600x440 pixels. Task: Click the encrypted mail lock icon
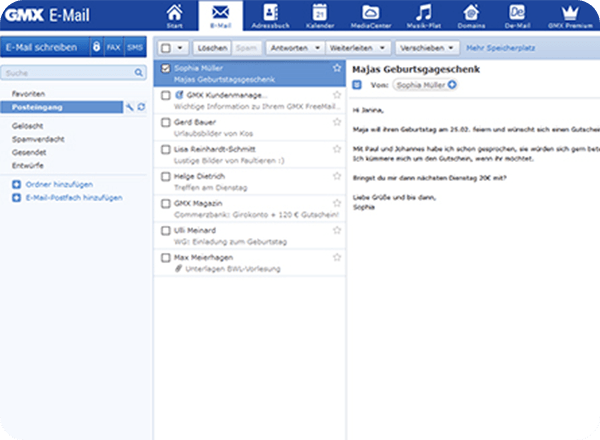point(96,47)
